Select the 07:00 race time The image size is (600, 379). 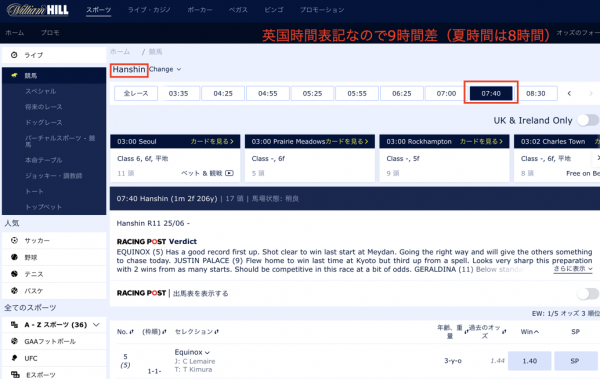(x=446, y=93)
